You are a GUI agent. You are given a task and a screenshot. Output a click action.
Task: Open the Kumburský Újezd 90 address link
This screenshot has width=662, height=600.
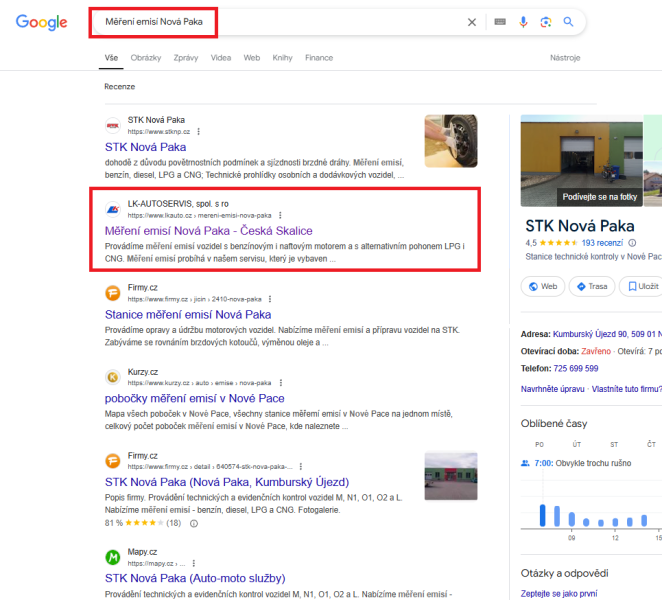[x=607, y=334]
